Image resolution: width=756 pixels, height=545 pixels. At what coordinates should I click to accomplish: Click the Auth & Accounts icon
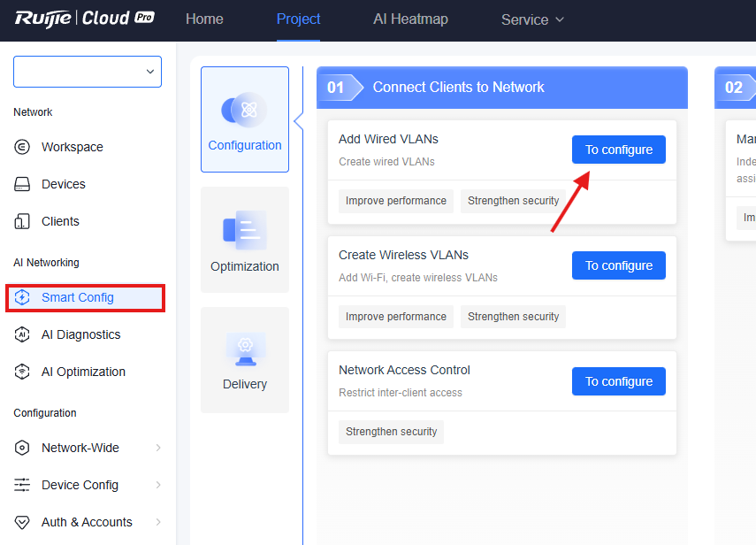[23, 522]
